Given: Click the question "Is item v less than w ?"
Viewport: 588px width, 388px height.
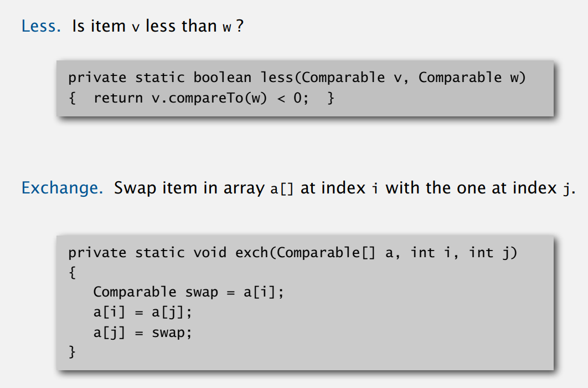Looking at the screenshot, I should coord(158,26).
